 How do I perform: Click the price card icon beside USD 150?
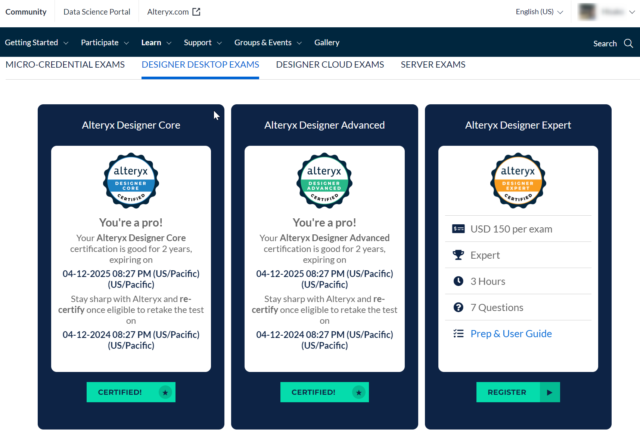click(458, 229)
